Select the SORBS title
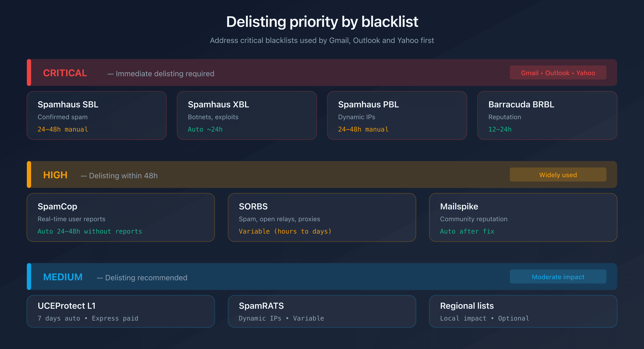 click(x=253, y=206)
